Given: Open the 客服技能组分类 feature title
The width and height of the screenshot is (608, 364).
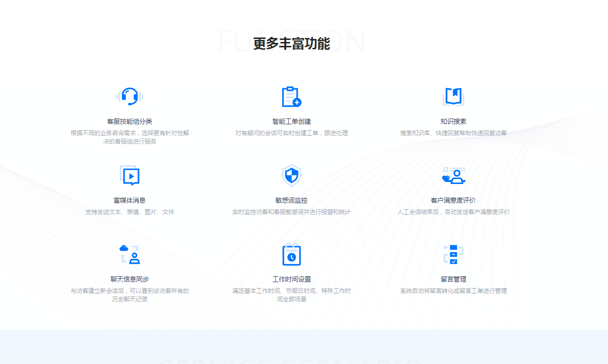Looking at the screenshot, I should tap(130, 121).
